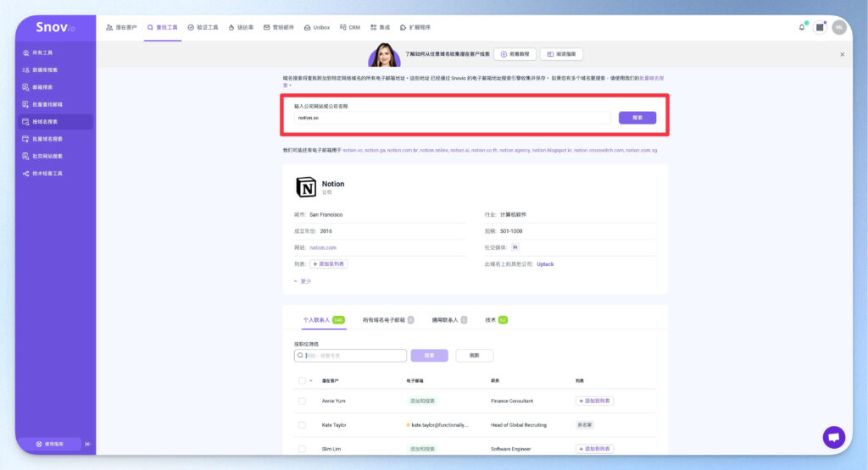868x470 pixels.
Task: Click the 阅读指南 read guide button
Action: pos(561,54)
